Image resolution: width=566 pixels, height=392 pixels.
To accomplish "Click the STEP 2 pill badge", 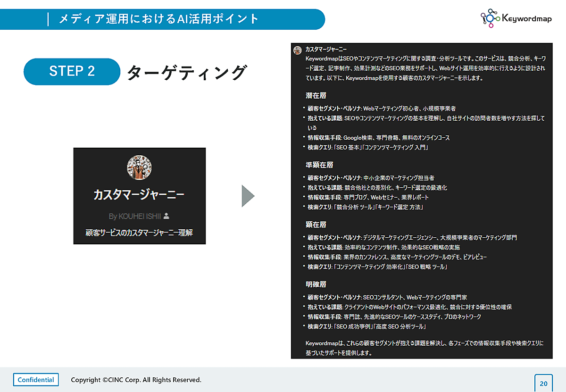I will (x=72, y=71).
